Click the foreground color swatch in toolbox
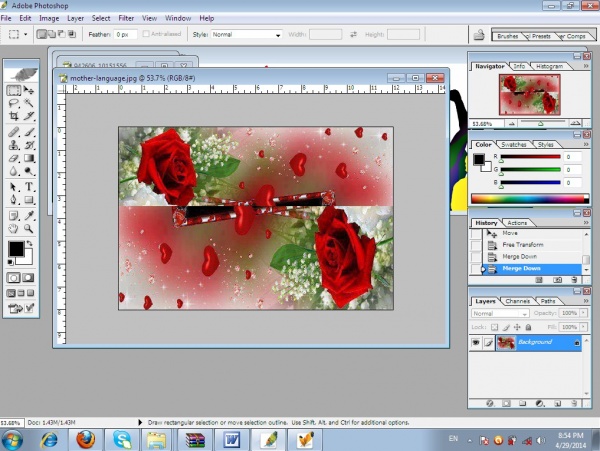 [x=16, y=248]
